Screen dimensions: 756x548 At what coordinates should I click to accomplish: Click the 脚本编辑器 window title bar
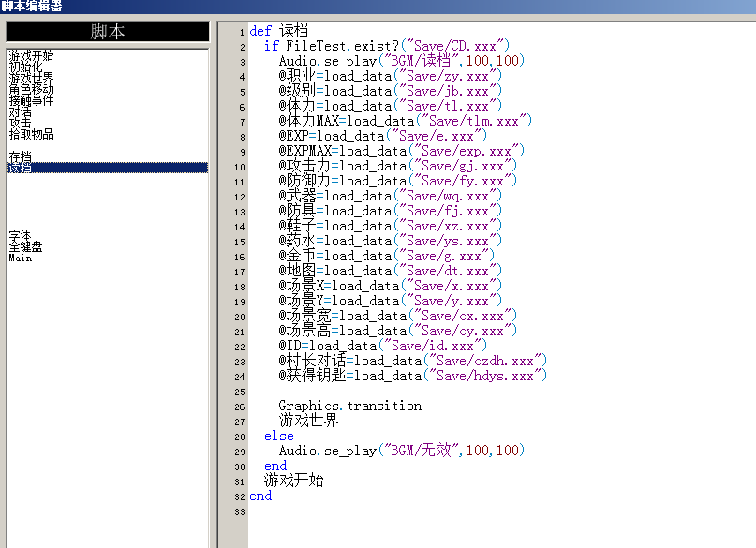point(378,7)
